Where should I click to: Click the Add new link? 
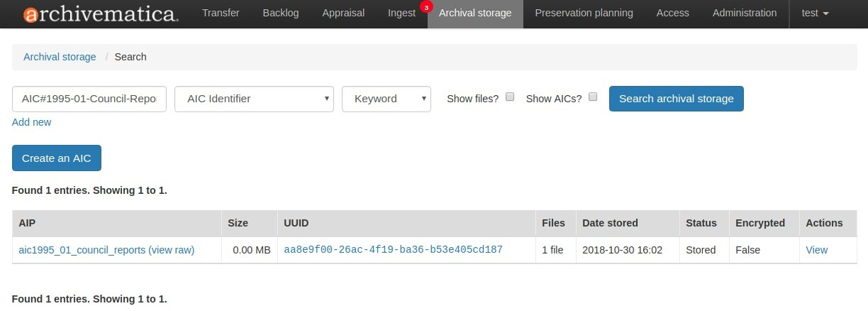[32, 122]
